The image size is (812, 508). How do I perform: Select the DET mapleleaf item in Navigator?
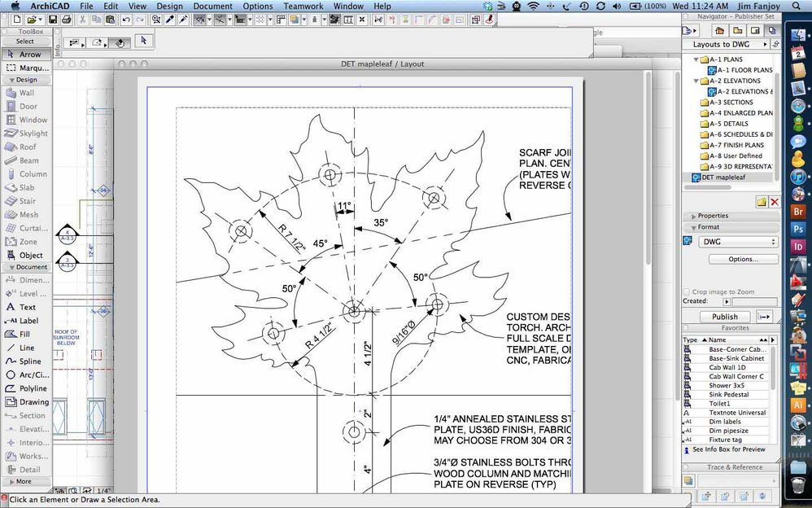point(723,177)
